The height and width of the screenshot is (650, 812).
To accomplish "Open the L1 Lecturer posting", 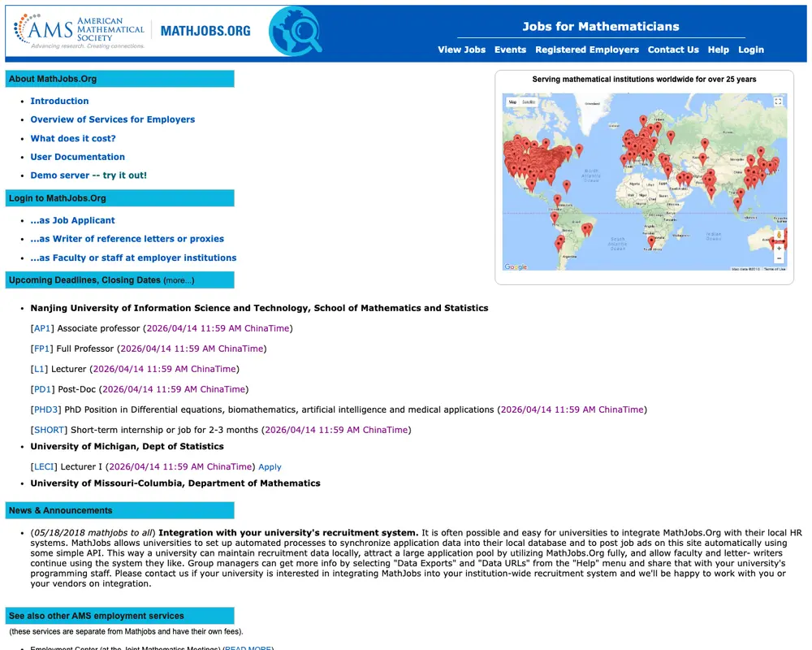I will click(x=39, y=369).
